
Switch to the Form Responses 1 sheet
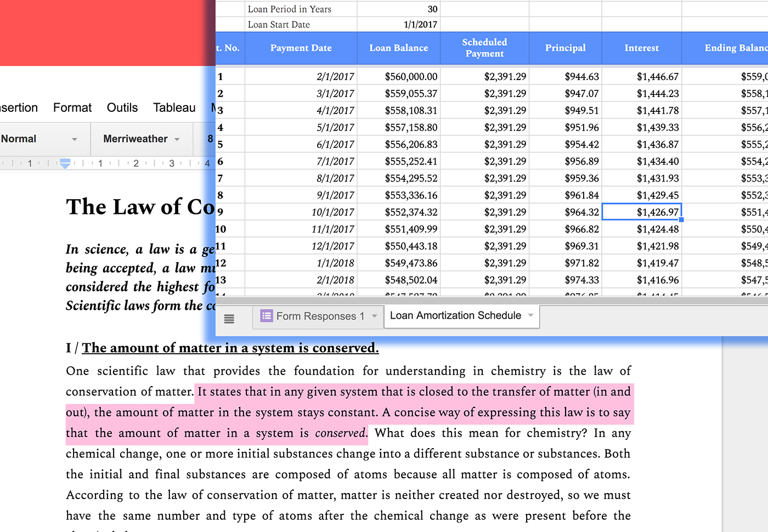tap(320, 316)
